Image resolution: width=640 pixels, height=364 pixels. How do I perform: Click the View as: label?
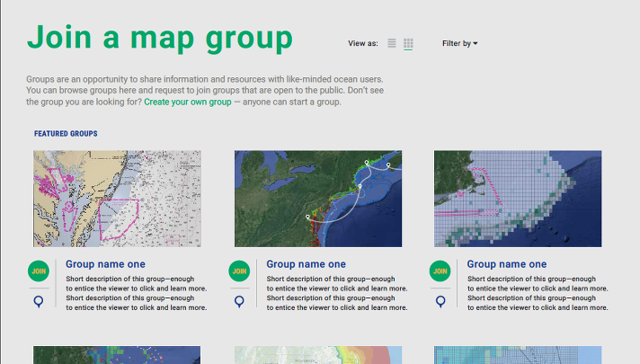coord(363,43)
